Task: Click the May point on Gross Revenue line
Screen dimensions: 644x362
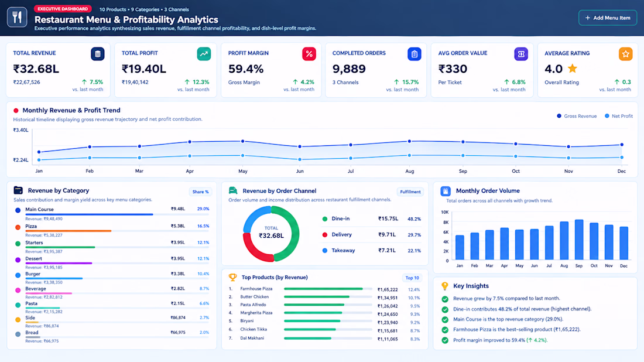Action: point(243,141)
